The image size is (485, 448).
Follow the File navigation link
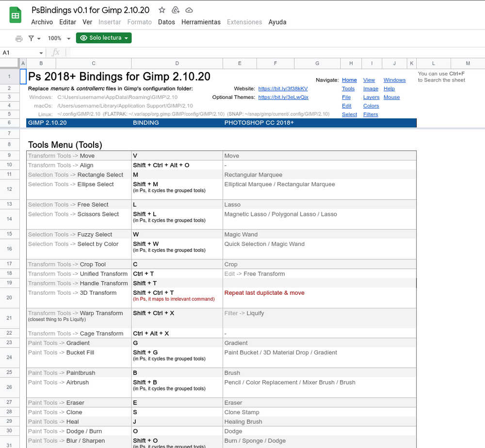tap(346, 97)
